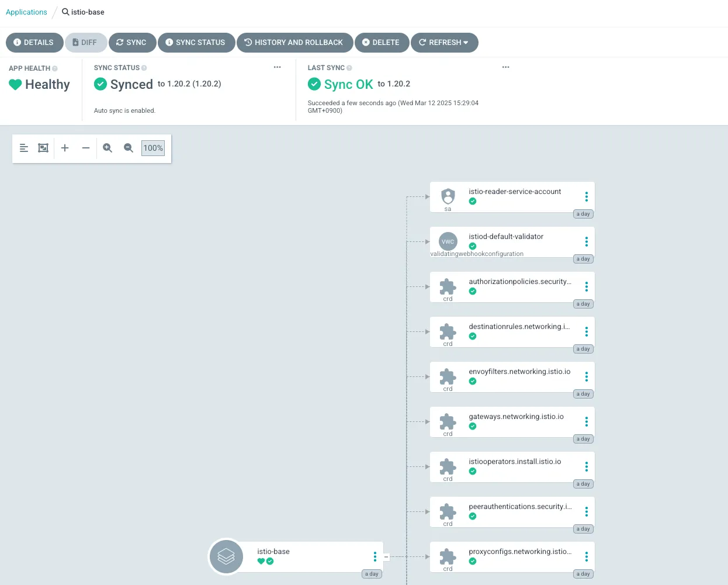Viewport: 728px width, 585px height.
Task: Zoom out the resource graph
Action: click(x=129, y=148)
